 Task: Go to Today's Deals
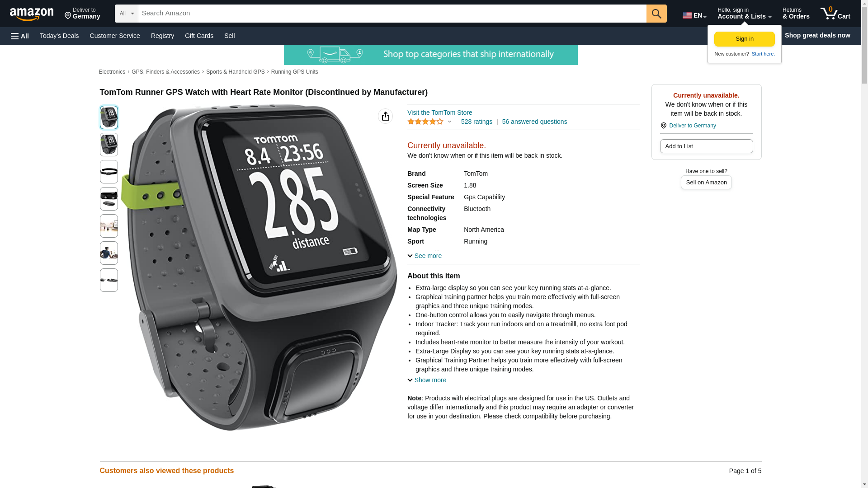click(x=59, y=36)
